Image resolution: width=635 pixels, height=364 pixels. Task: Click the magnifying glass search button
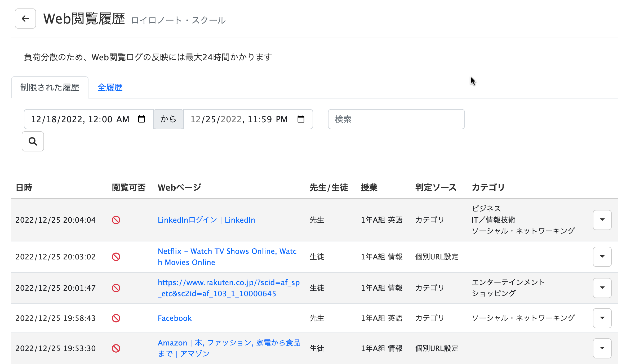point(33,141)
